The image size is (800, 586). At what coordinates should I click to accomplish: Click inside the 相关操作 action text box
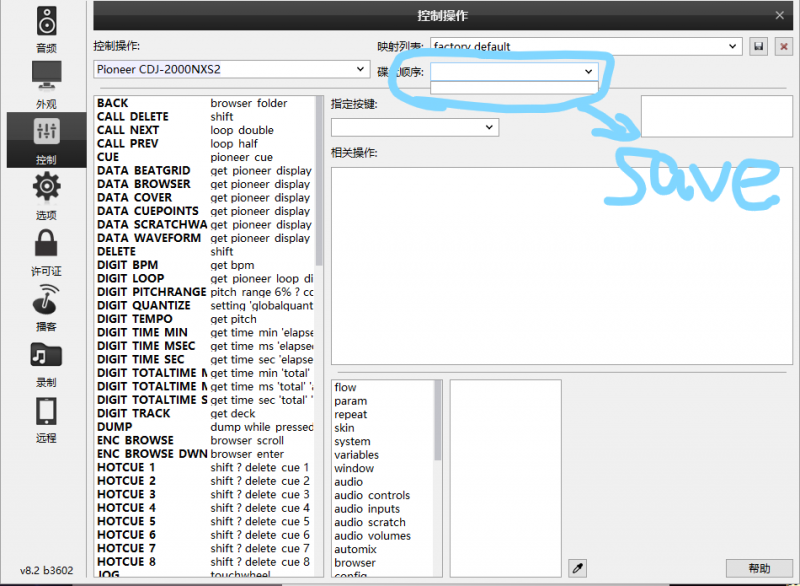[555, 265]
